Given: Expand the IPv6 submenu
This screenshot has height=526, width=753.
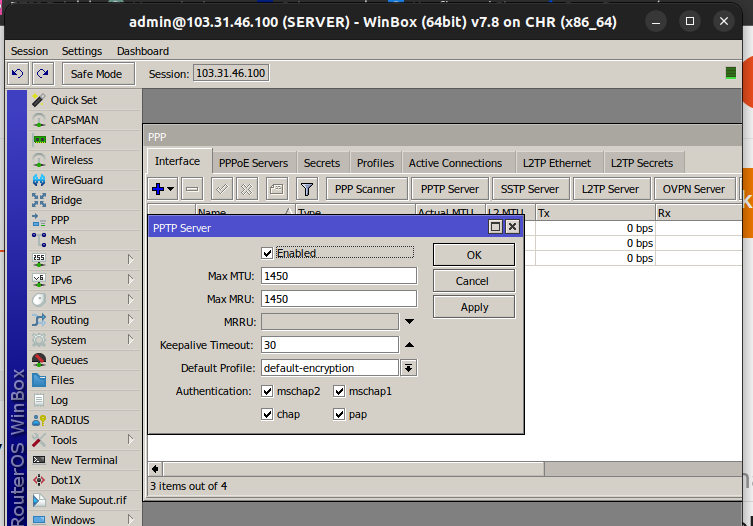Looking at the screenshot, I should click(130, 280).
